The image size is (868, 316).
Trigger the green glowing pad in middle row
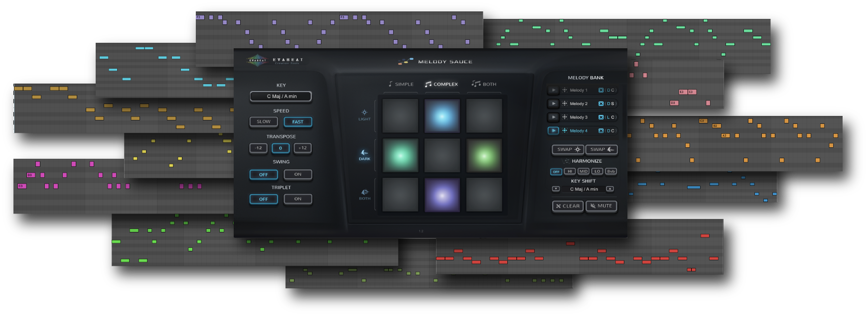[484, 156]
